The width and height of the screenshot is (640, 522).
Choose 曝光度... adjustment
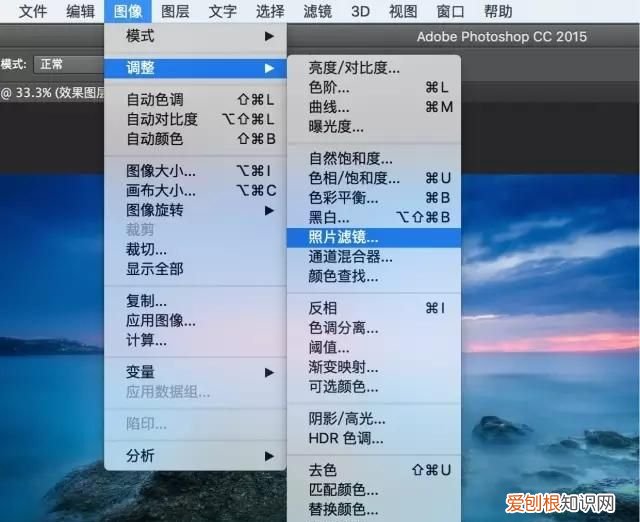(x=374, y=127)
